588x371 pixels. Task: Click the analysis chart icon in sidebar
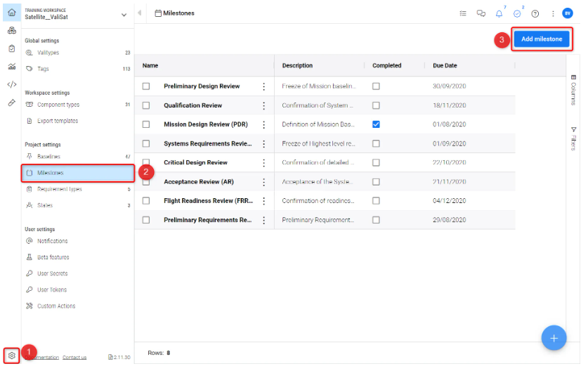11,67
